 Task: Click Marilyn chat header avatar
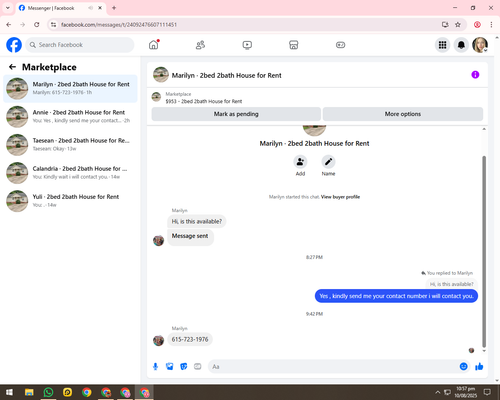tap(161, 75)
